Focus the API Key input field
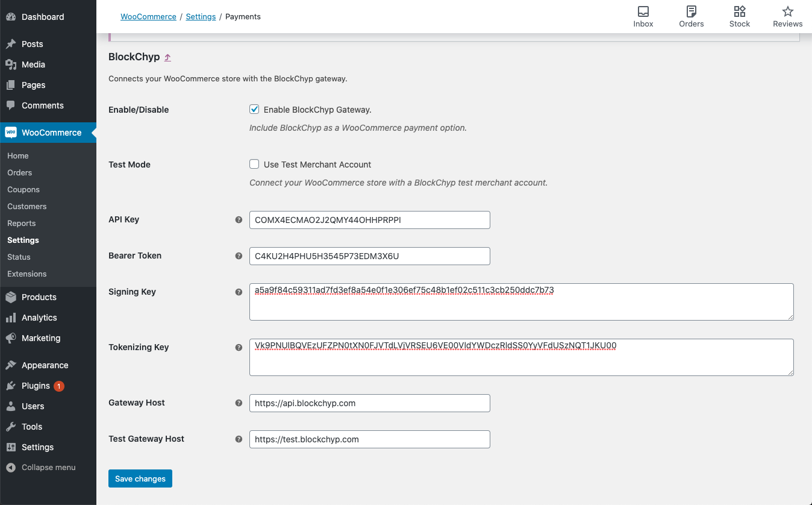Image resolution: width=812 pixels, height=505 pixels. point(370,220)
